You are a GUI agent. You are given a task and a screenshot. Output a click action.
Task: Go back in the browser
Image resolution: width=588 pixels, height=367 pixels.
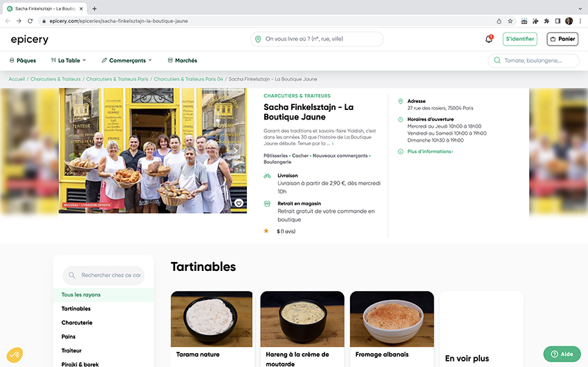(8, 21)
